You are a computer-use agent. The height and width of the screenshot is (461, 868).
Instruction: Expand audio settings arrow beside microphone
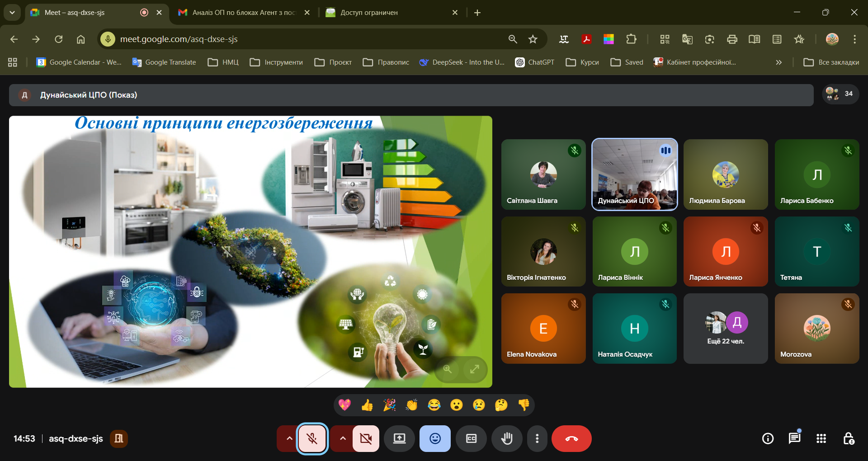click(x=289, y=438)
